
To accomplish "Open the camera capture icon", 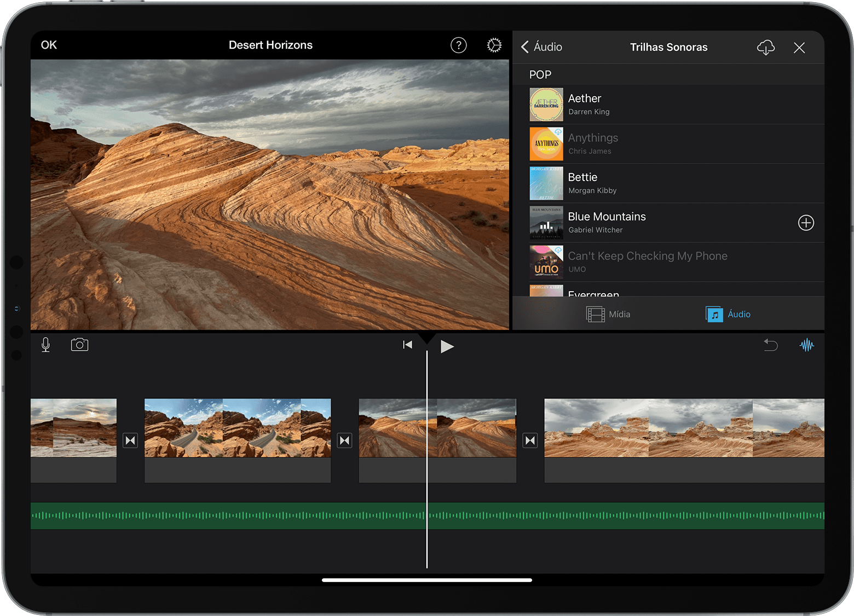I will pyautogui.click(x=79, y=345).
